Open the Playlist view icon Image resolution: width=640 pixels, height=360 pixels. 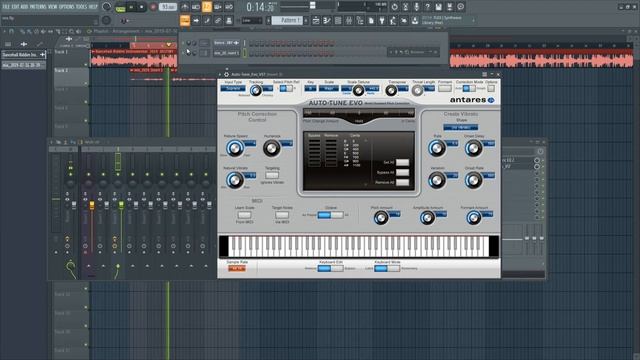click(x=316, y=20)
